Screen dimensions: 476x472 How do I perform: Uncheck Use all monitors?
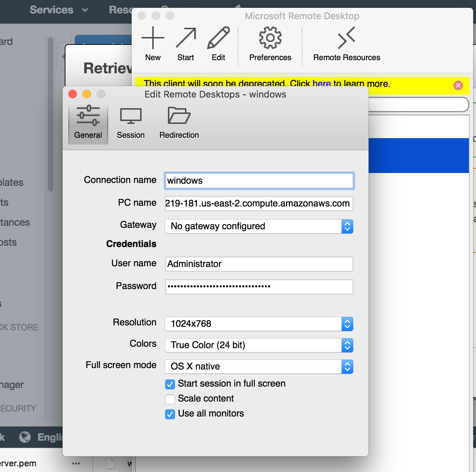170,414
